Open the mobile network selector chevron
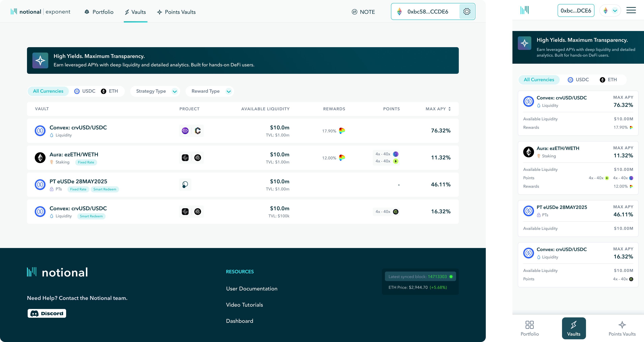Screen dimensions: 644x342 click(615, 10)
